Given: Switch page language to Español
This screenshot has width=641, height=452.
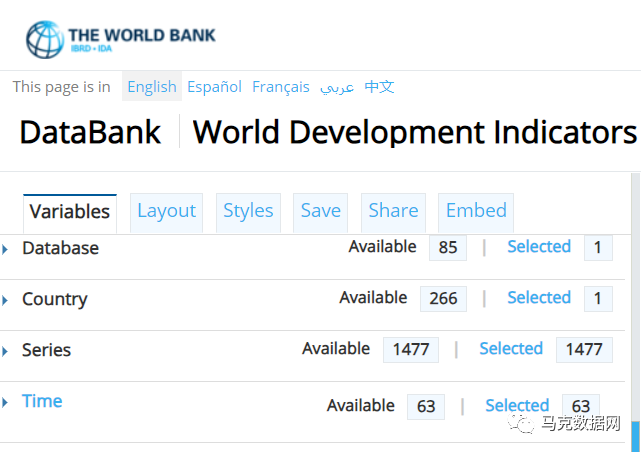Looking at the screenshot, I should (215, 87).
